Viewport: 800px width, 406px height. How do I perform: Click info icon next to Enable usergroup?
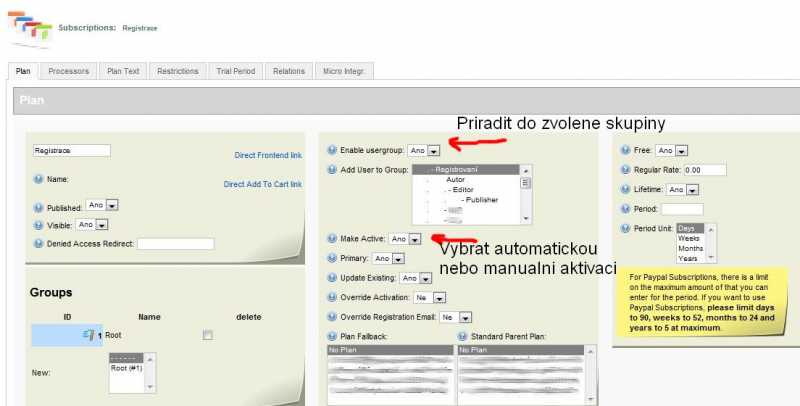(332, 150)
